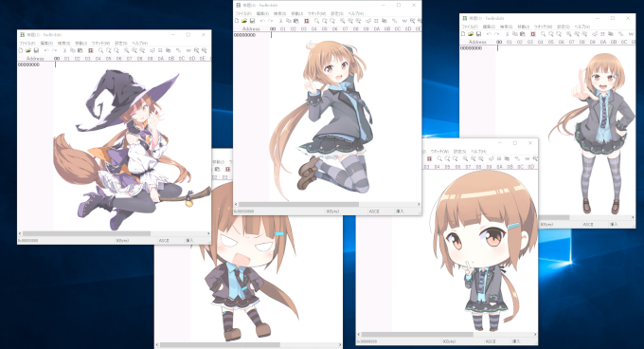This screenshot has width=644, height=349.
Task: Click Save disk icon in witch window
Action: 36,50
